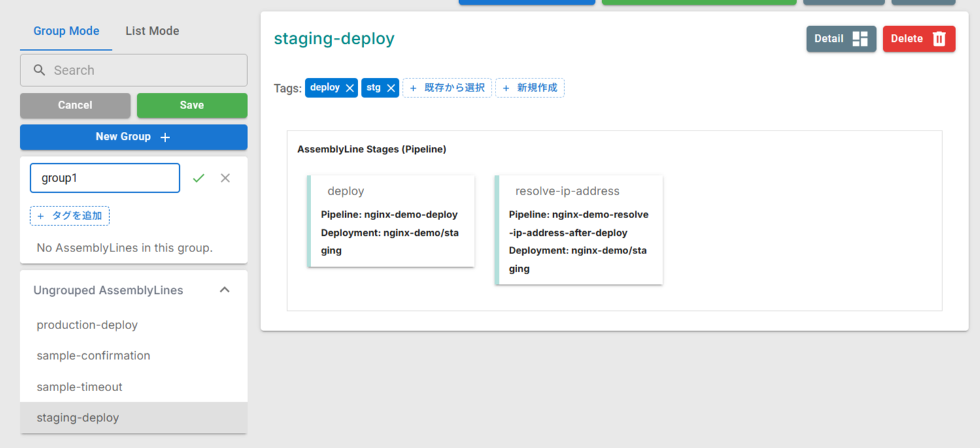The height and width of the screenshot is (448, 980).
Task: Open 既存から選択 to pick an existing tag
Action: (x=447, y=88)
